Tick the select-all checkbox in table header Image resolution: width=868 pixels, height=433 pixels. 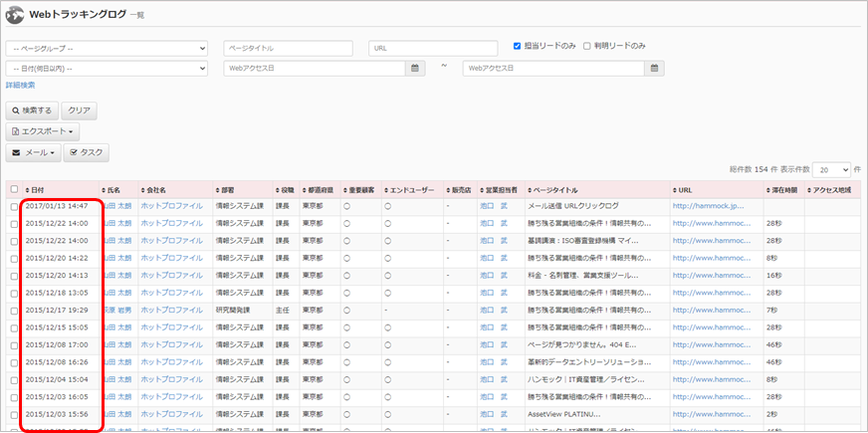[14, 189]
